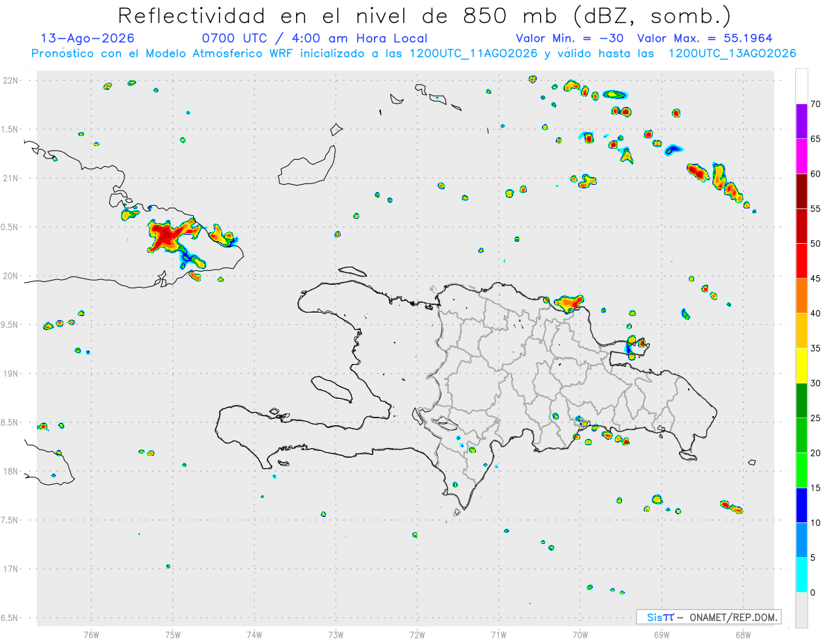834x644 pixels.
Task: Click the magenta 60-65 dBZ color band
Action: (x=801, y=156)
